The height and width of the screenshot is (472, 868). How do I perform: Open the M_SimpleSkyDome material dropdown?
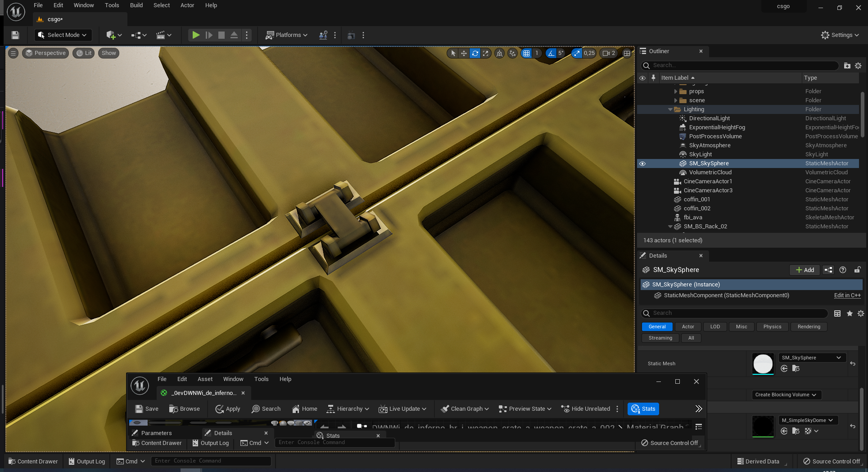coord(808,420)
